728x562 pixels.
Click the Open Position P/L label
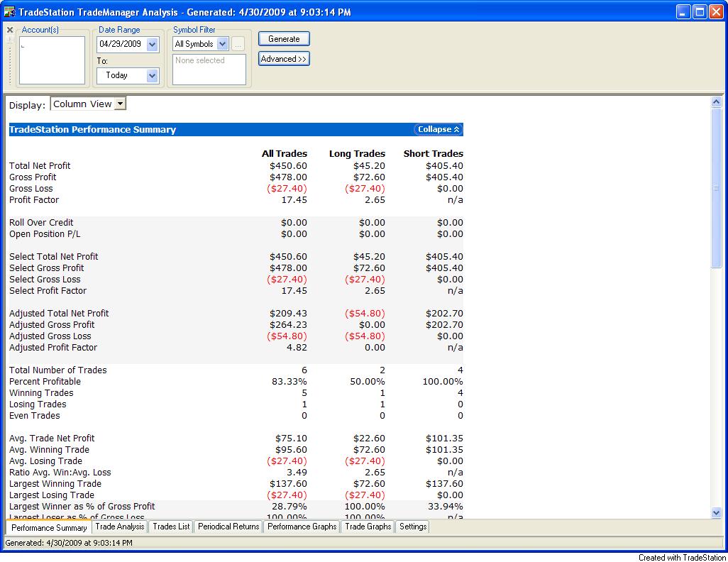45,234
